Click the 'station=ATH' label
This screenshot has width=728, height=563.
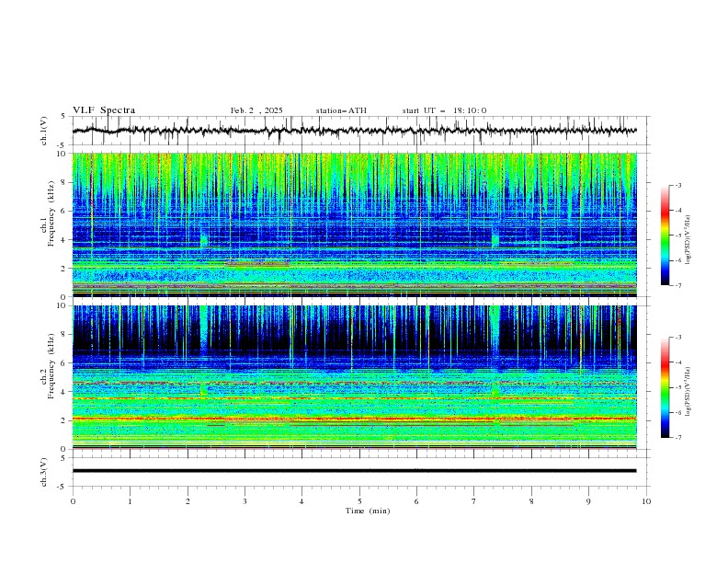(341, 110)
